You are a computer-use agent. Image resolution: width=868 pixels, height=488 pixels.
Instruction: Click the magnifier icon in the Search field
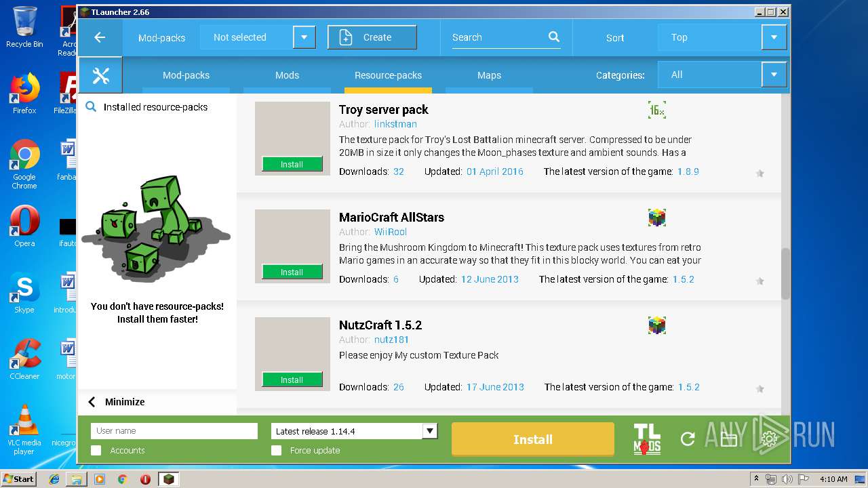tap(554, 37)
